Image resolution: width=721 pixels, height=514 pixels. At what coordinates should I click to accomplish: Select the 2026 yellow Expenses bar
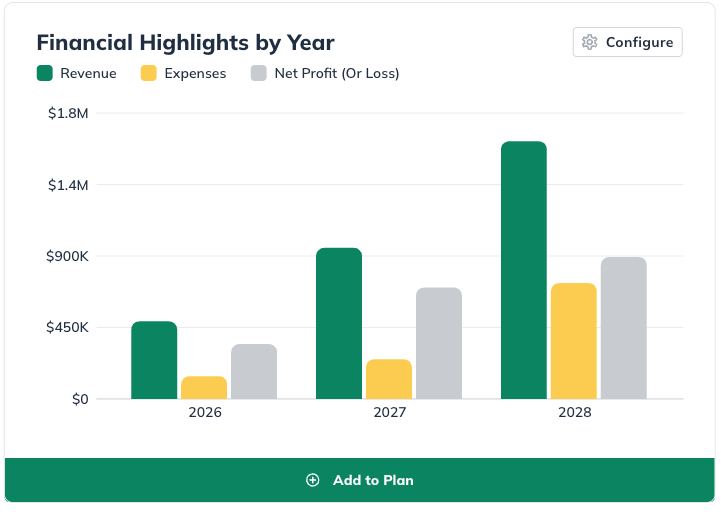click(x=204, y=388)
